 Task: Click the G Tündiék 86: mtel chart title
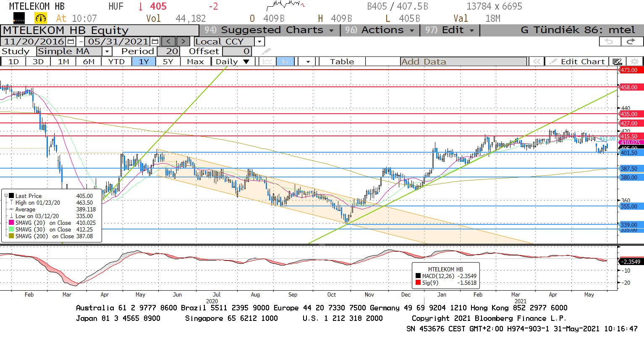coord(578,30)
